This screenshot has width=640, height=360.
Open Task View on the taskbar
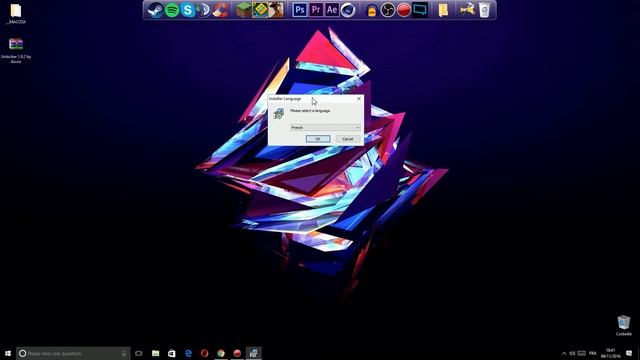point(139,353)
